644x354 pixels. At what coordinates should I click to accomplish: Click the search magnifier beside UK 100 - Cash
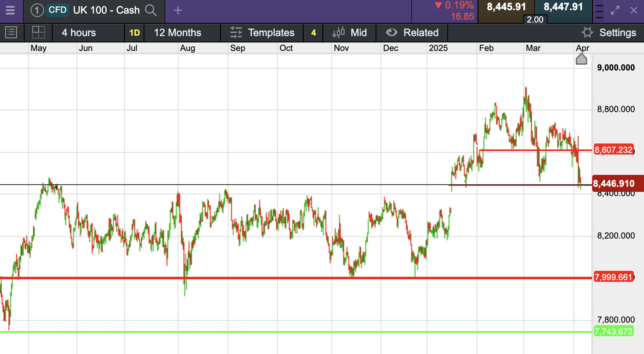pyautogui.click(x=151, y=10)
